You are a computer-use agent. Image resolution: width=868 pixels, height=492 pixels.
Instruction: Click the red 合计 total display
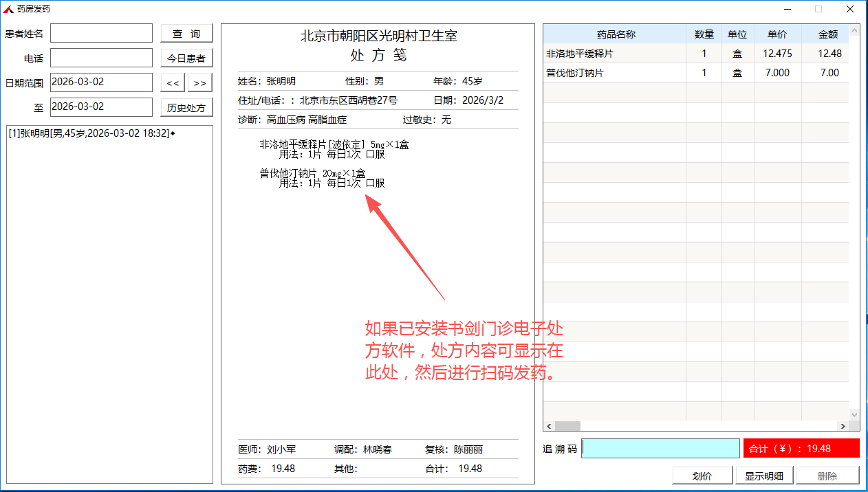[x=801, y=449]
